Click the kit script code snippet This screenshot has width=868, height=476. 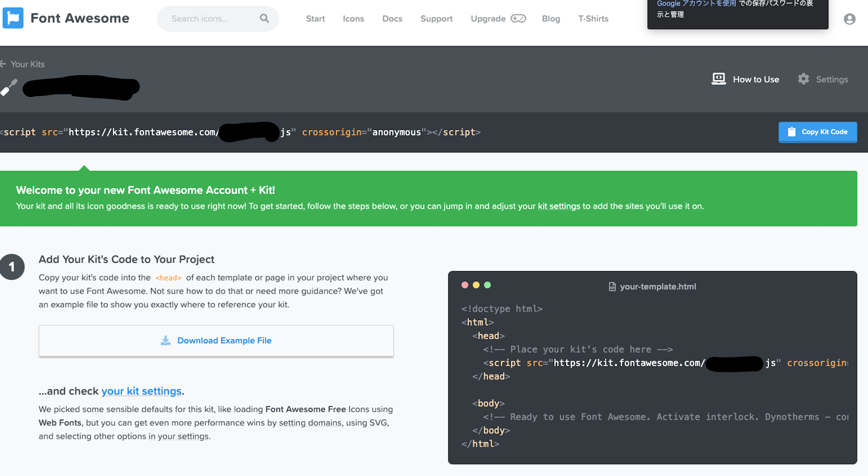(240, 132)
